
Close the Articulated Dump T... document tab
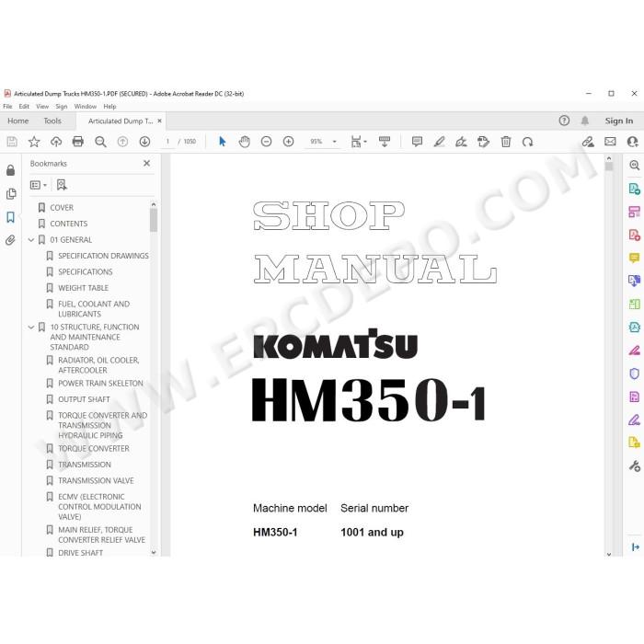click(159, 121)
